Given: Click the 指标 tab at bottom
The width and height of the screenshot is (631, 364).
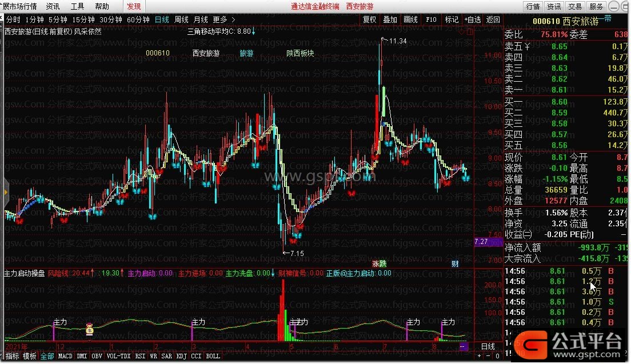Looking at the screenshot, I should tap(12, 356).
